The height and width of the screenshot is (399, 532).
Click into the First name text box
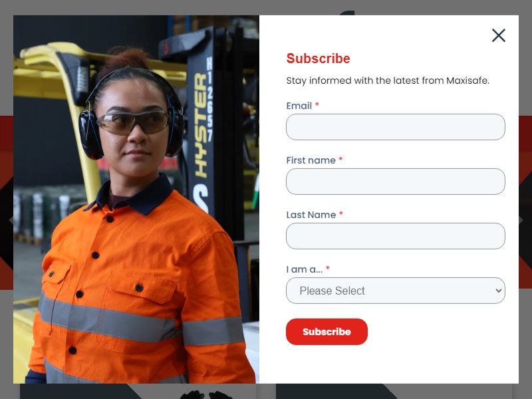click(395, 182)
